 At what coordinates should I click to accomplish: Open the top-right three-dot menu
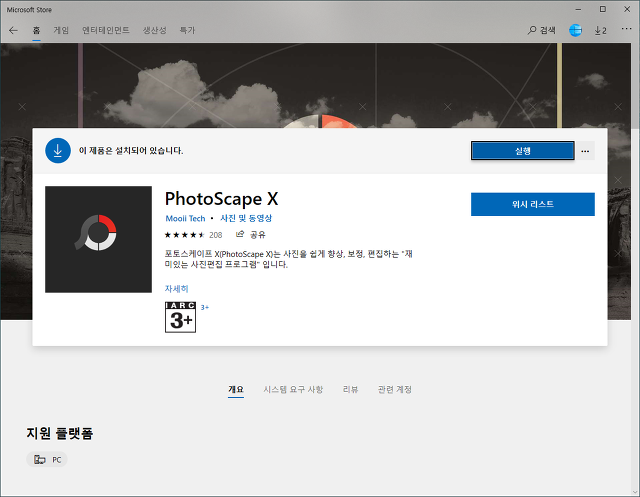[x=626, y=29]
